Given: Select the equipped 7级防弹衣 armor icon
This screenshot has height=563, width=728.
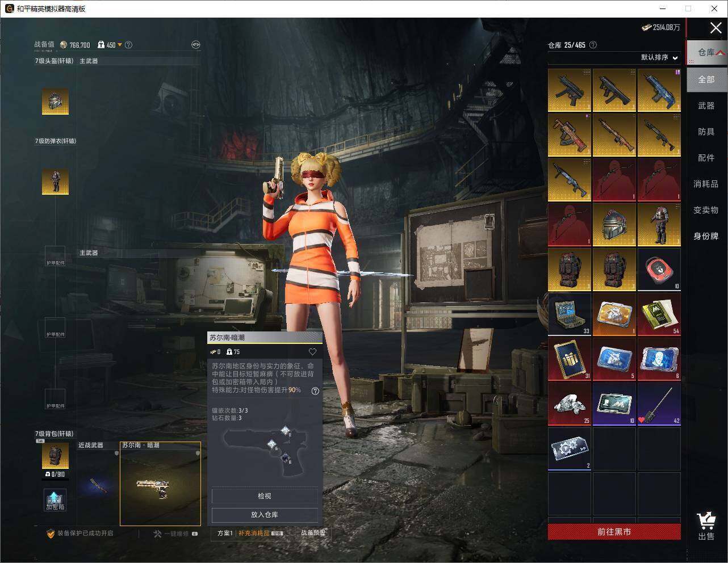Looking at the screenshot, I should pyautogui.click(x=55, y=182).
